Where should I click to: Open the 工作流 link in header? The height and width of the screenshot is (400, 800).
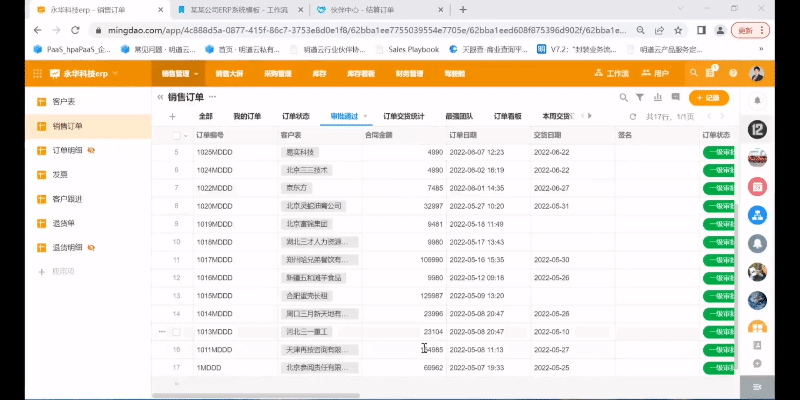pos(611,73)
